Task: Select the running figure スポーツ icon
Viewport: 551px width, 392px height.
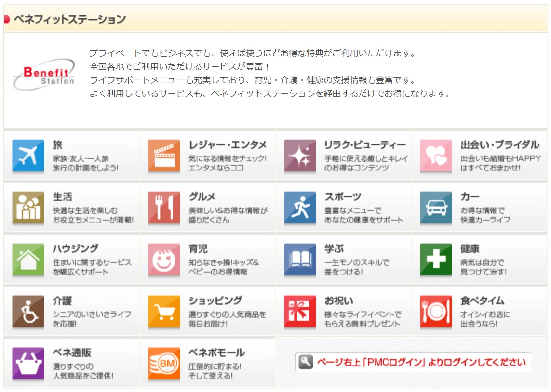Action: 300,208
